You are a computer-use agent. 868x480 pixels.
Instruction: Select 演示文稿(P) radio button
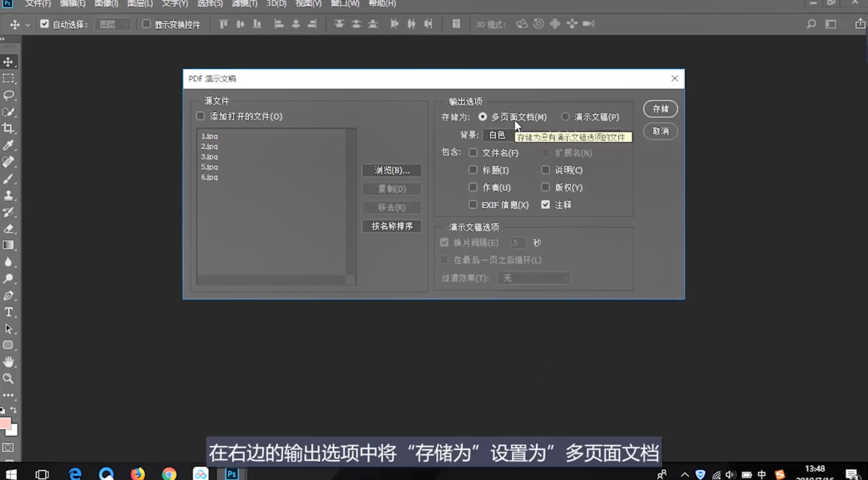[x=565, y=117]
